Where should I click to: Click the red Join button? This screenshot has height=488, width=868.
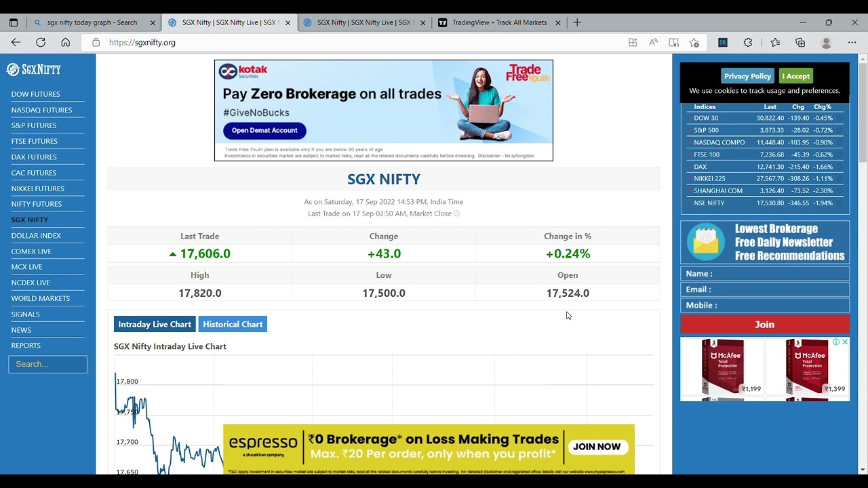pyautogui.click(x=765, y=325)
